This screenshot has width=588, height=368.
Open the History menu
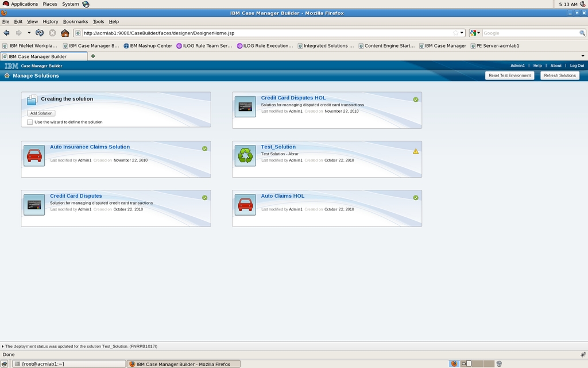[51, 22]
